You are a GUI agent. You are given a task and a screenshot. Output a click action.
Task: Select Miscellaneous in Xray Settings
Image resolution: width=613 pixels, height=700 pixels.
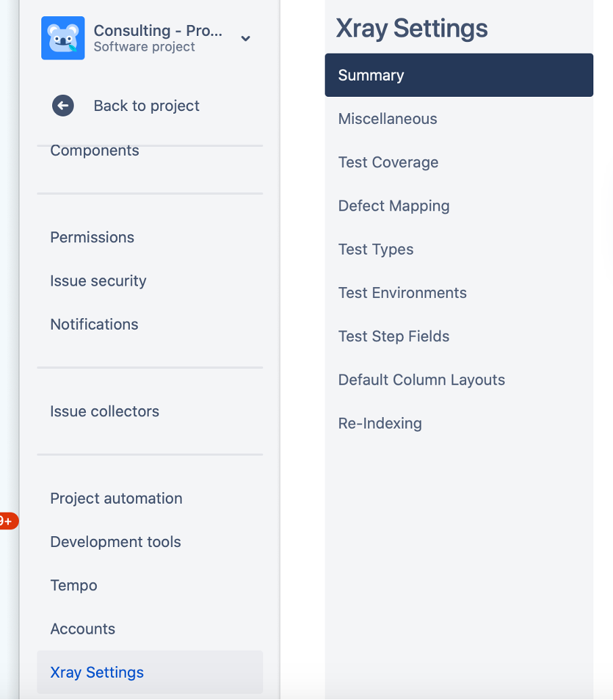(x=388, y=118)
